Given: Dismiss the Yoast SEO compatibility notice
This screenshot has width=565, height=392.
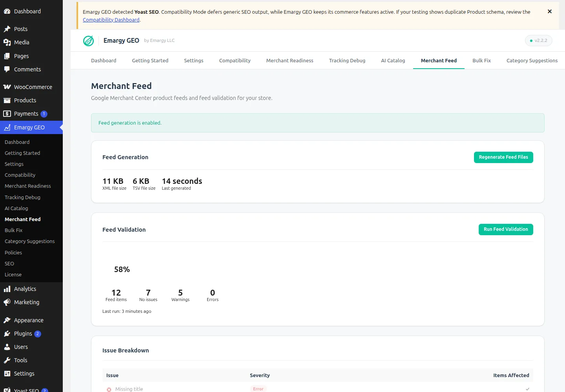Looking at the screenshot, I should pos(550,11).
